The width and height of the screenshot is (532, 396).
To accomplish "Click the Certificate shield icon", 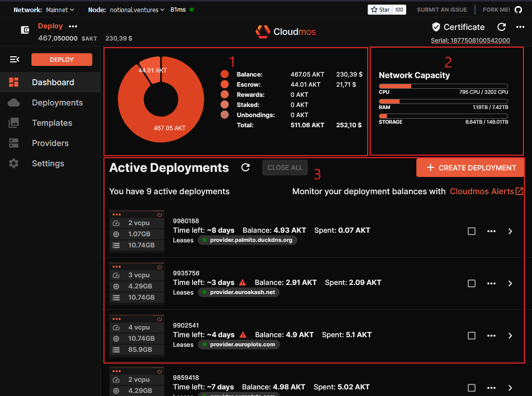I will coord(436,27).
